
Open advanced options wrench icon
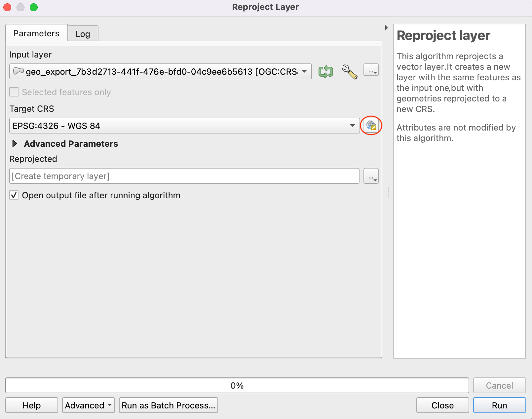click(x=349, y=72)
